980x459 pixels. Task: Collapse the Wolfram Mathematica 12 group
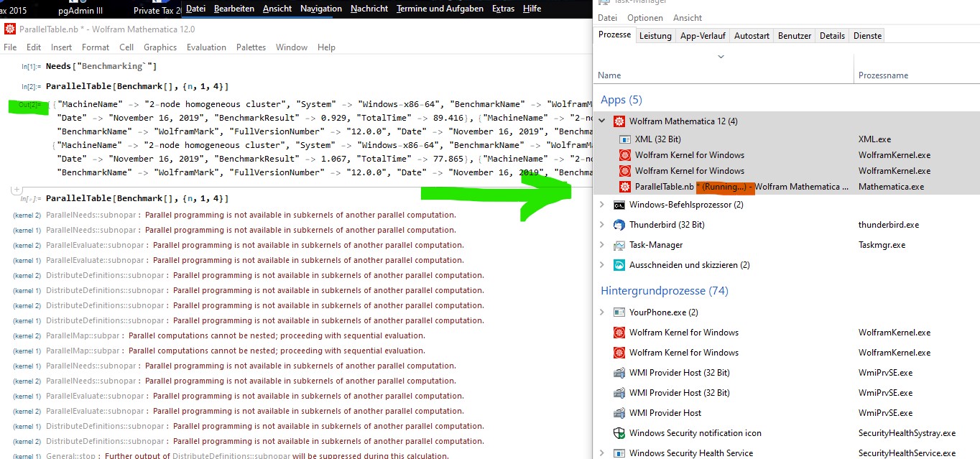(603, 121)
